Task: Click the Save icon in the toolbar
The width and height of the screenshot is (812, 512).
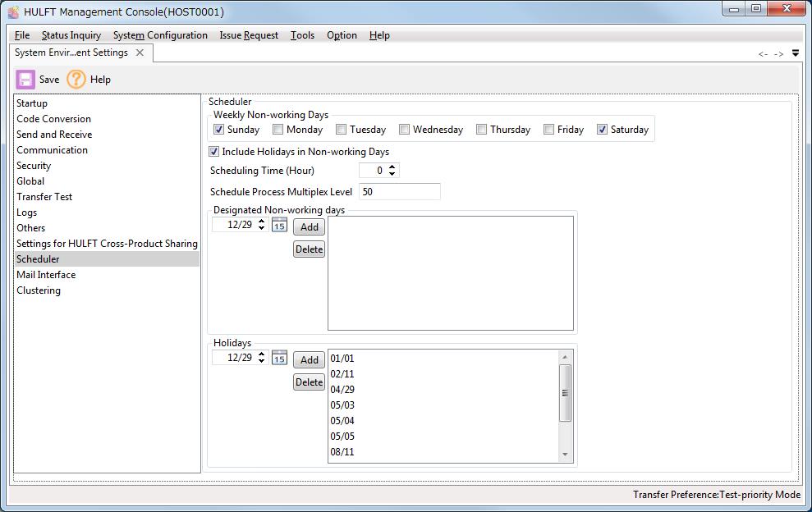Action: (x=25, y=79)
